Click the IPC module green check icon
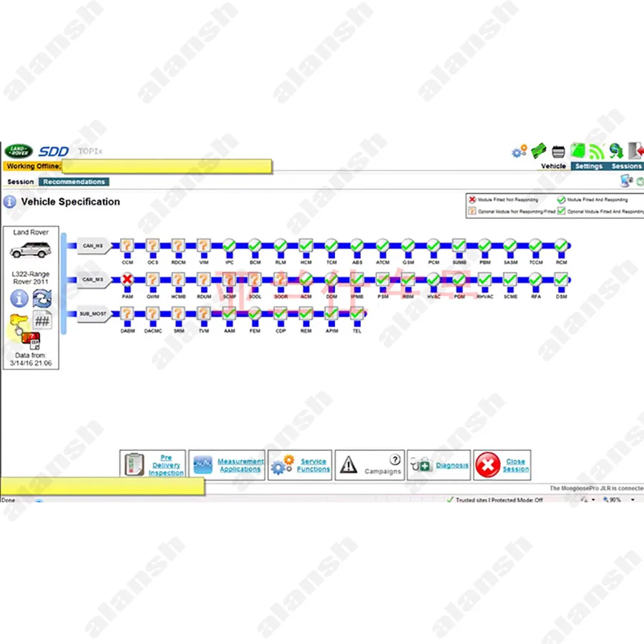The image size is (644, 644). (x=229, y=245)
